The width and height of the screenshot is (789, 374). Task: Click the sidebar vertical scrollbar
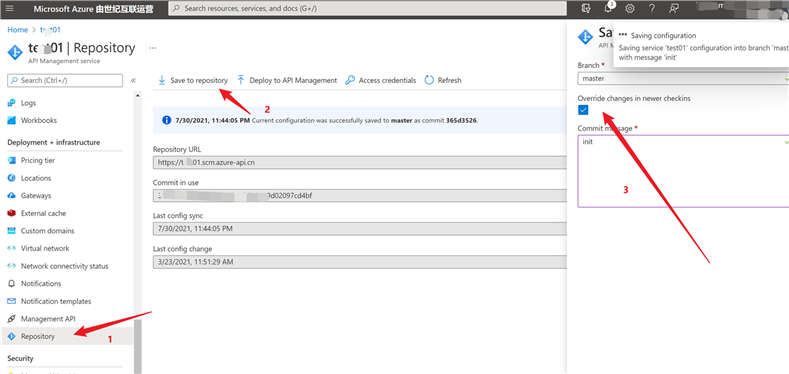pos(138,347)
